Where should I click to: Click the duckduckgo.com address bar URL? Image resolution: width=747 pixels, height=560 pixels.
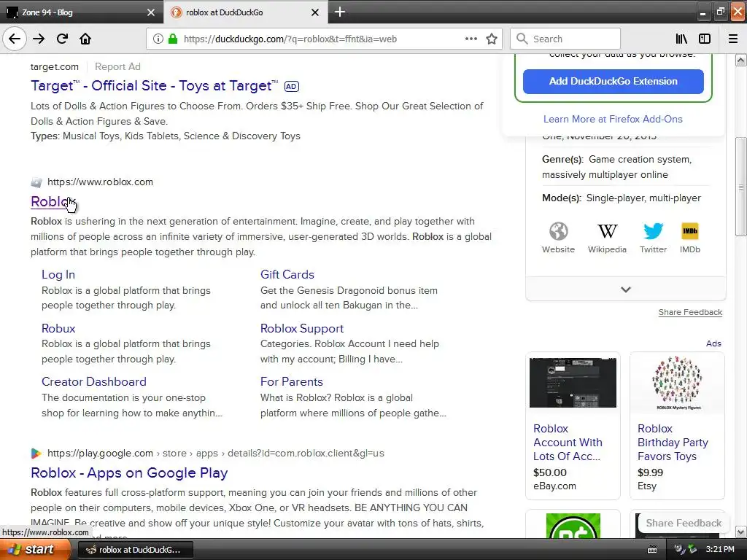coord(290,39)
